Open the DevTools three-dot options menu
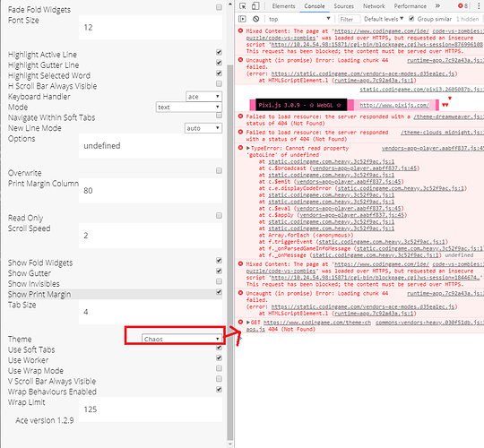 coord(479,6)
